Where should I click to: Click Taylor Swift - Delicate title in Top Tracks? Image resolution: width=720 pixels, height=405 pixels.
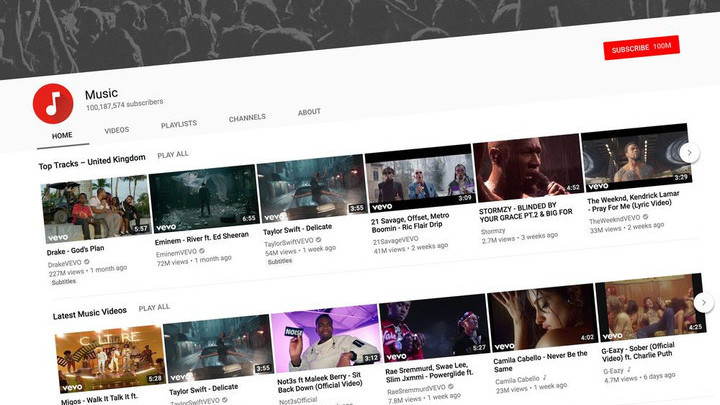298,229
